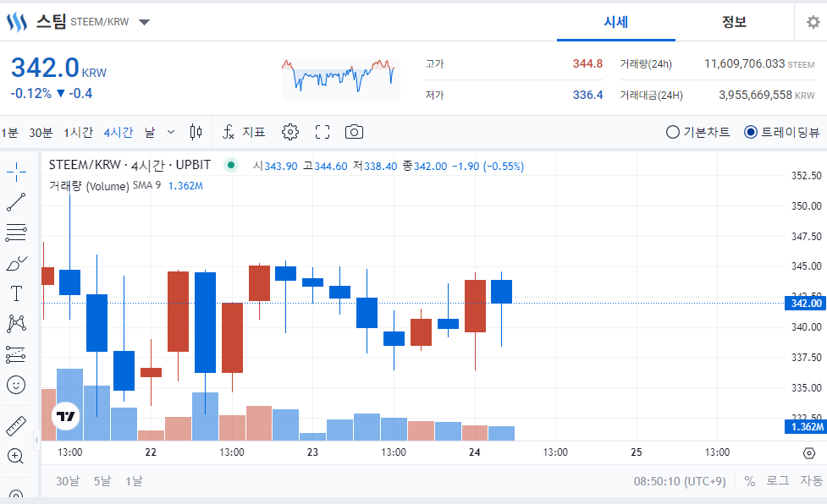Viewport: 827px width, 504px height.
Task: Set date range to 30날
Action: point(68,481)
